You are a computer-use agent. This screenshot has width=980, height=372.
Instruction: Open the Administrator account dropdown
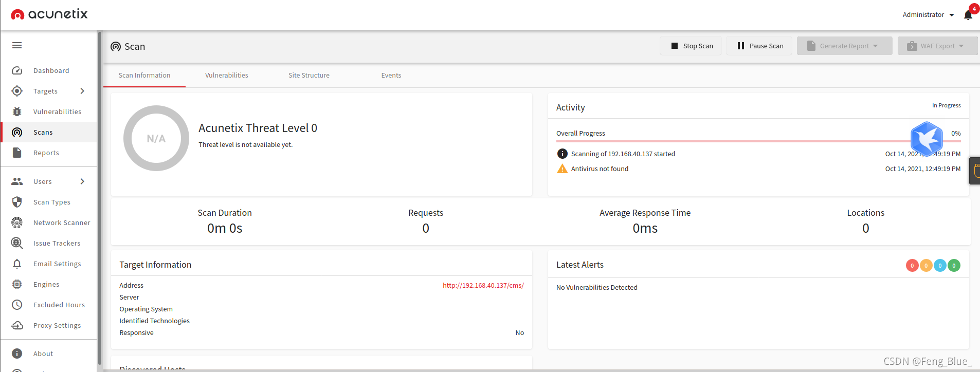(x=928, y=14)
